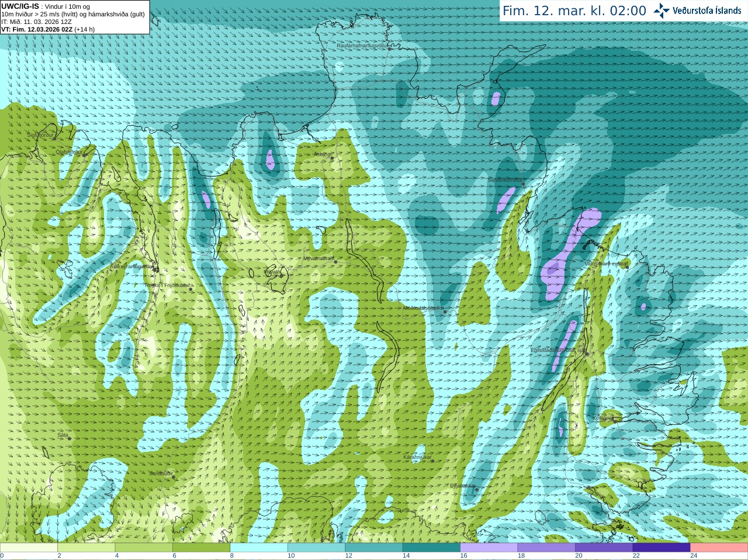Screen dimensions: 748x560
Task: Pick the 18–20 m/s purple legend color
Action: pos(546,548)
